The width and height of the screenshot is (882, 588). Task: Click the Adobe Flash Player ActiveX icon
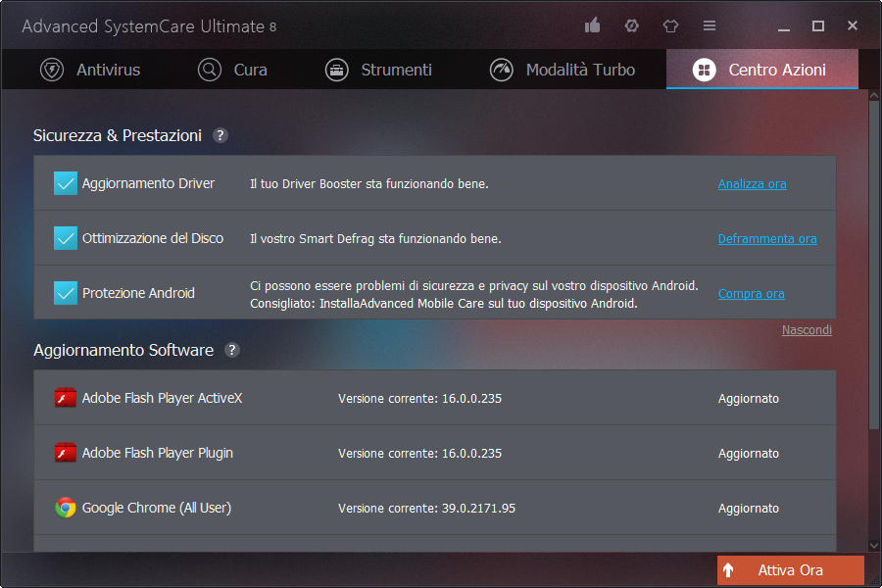coord(66,398)
